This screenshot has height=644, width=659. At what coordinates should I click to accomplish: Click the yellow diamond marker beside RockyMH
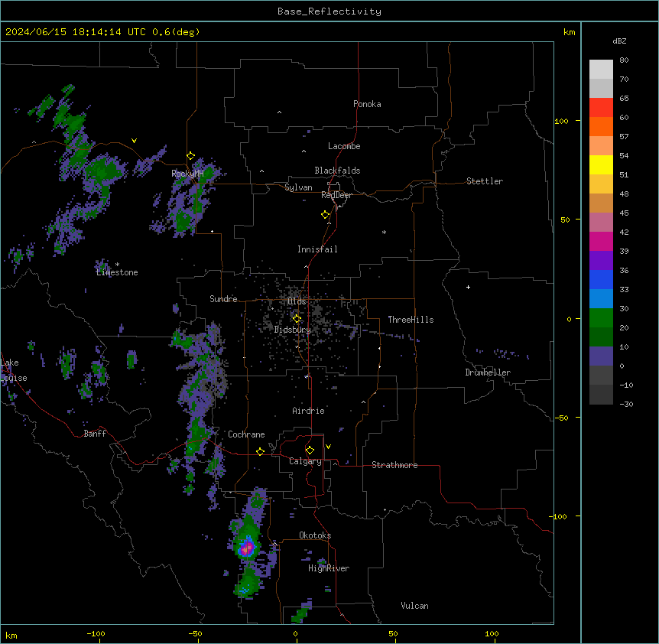[x=191, y=156]
